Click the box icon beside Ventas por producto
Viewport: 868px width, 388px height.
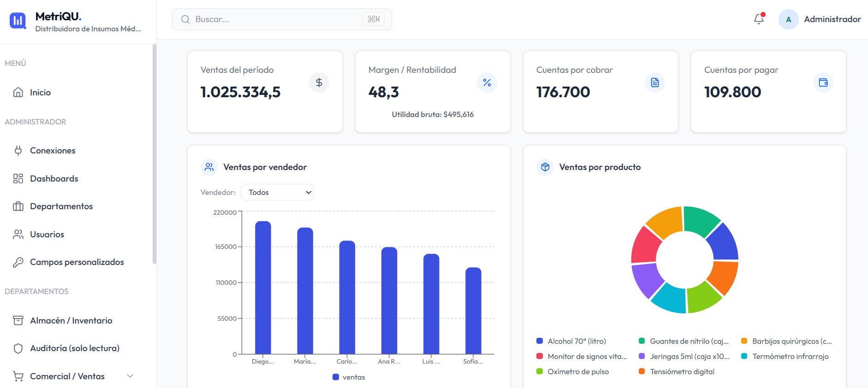click(x=545, y=167)
